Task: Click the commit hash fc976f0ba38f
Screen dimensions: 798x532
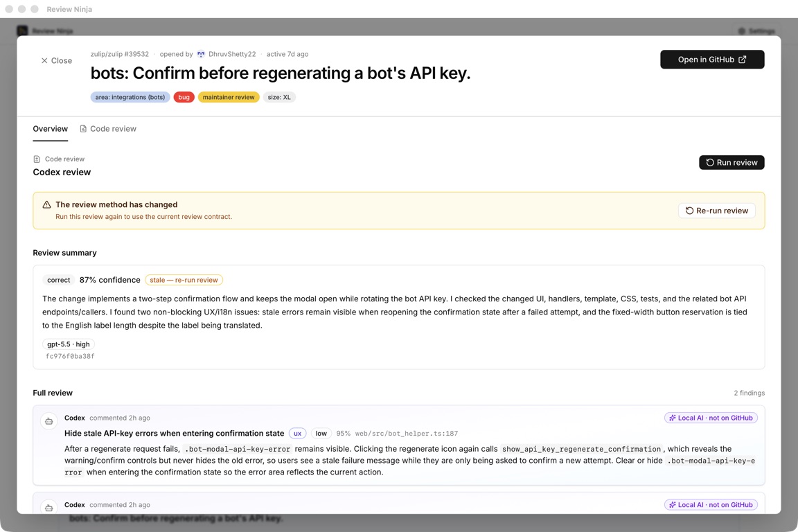Action: [x=70, y=356]
